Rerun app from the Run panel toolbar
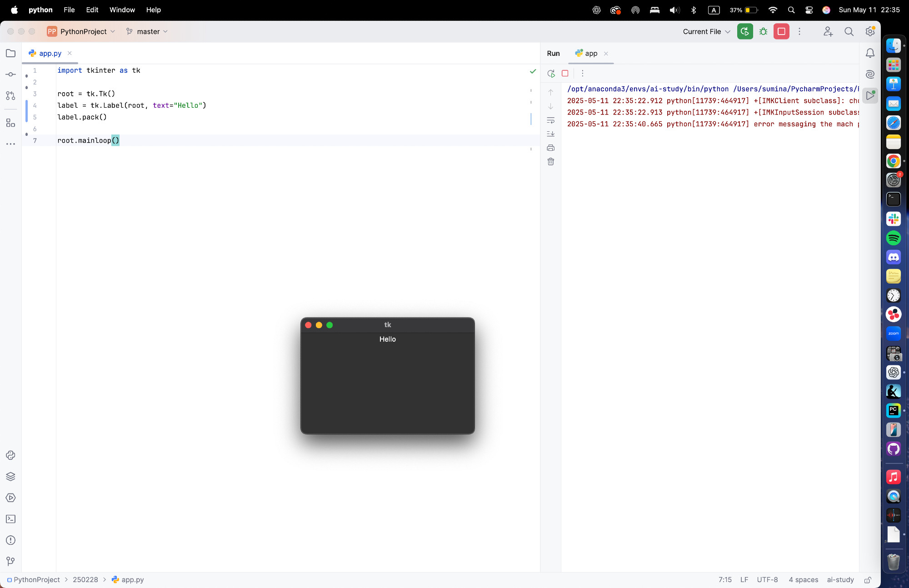 click(551, 73)
